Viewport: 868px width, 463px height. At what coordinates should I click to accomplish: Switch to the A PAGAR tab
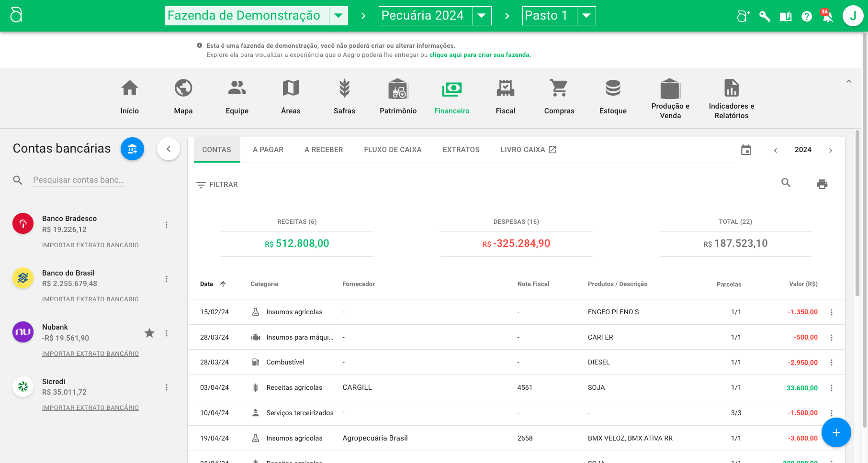coord(268,150)
